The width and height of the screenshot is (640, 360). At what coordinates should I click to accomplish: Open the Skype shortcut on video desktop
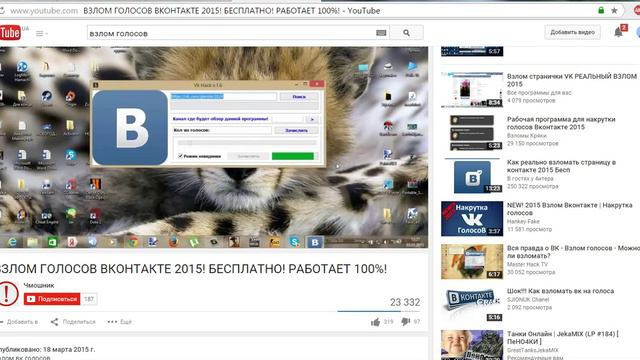click(71, 156)
